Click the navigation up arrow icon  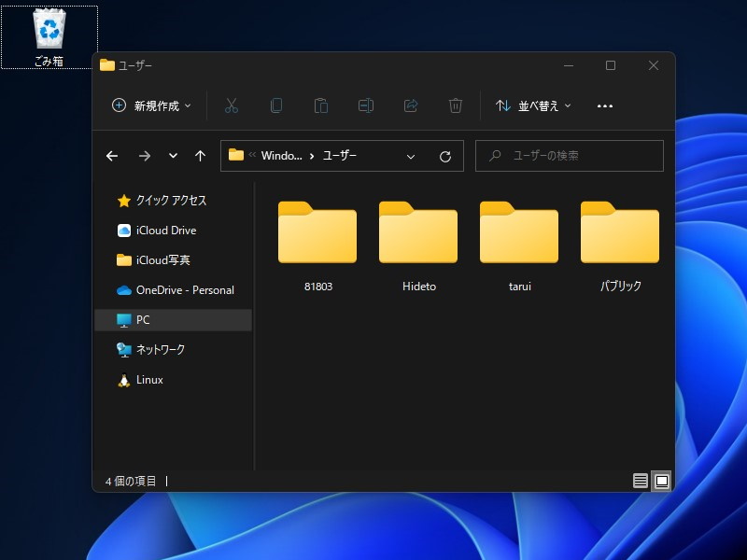tap(200, 156)
